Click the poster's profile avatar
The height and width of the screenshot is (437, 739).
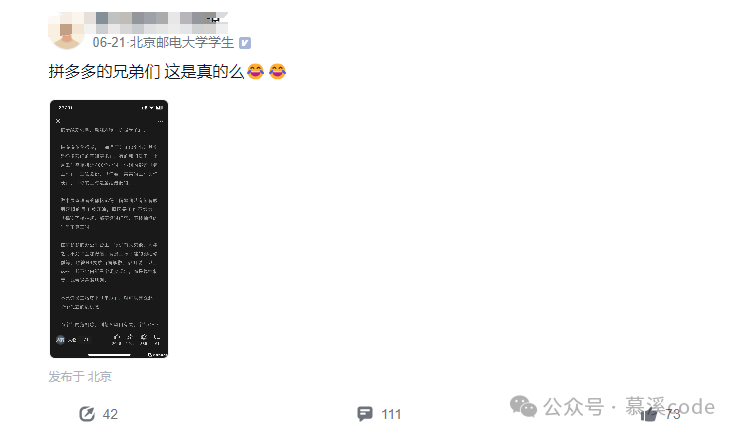coord(66,32)
